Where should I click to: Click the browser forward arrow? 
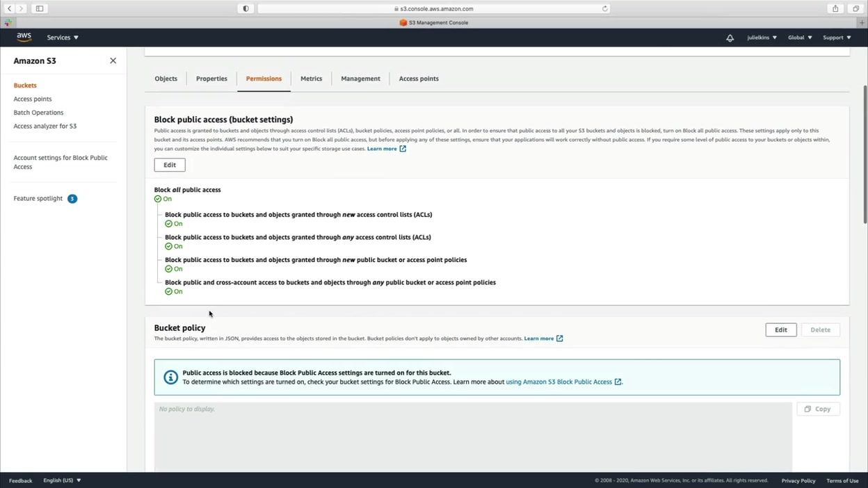click(x=21, y=8)
